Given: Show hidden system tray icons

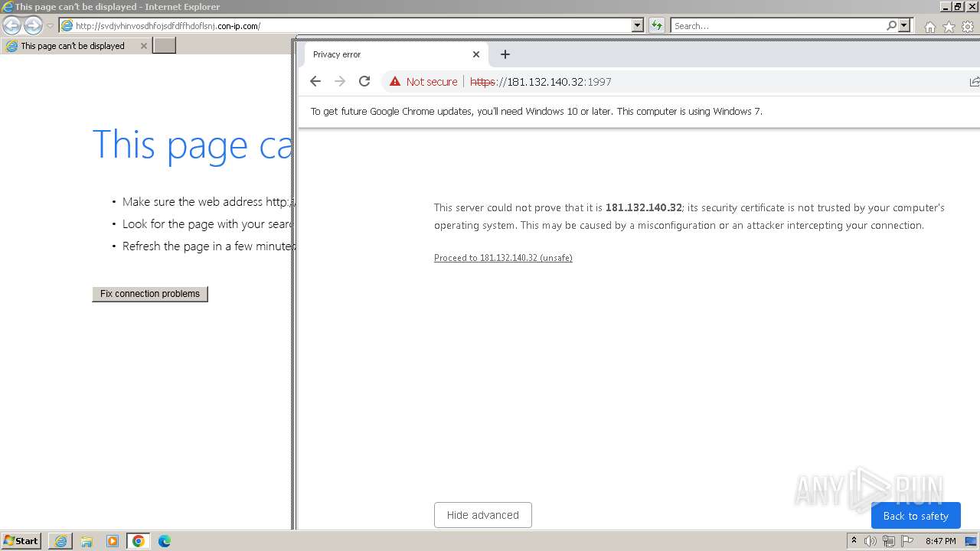Looking at the screenshot, I should 854,541.
